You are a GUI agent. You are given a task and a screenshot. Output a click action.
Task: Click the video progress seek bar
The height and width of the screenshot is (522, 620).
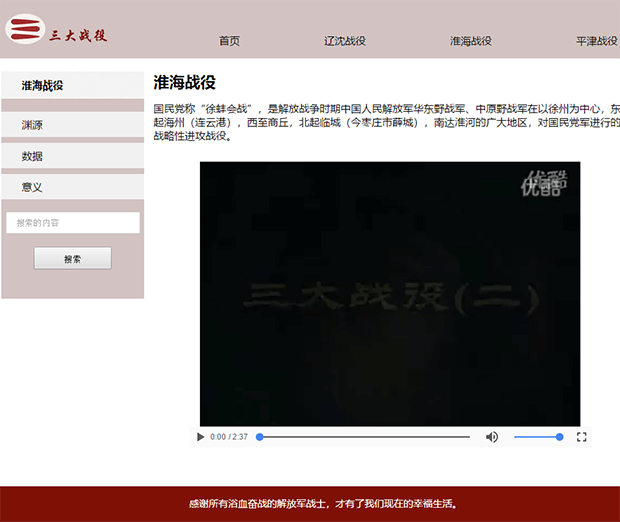pyautogui.click(x=364, y=437)
